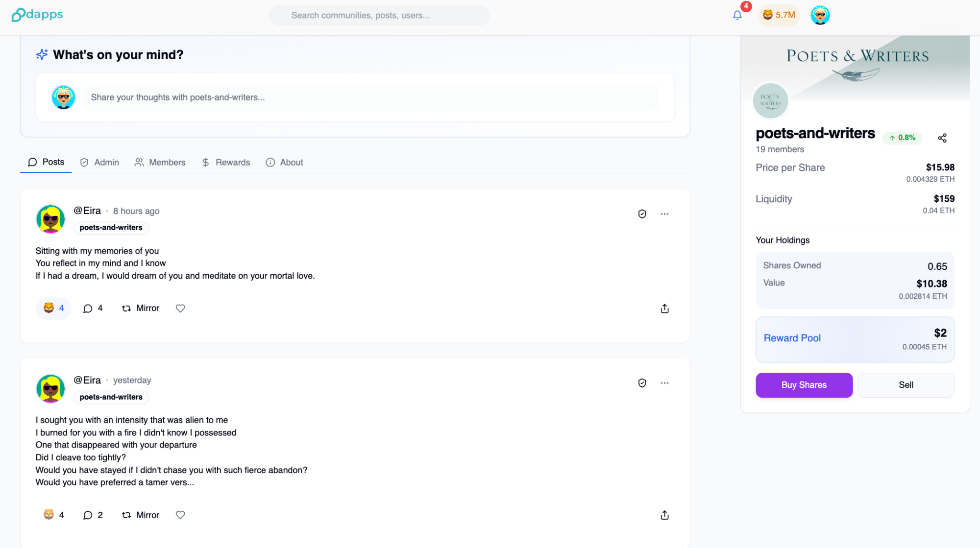Open the Reward Pool link
This screenshot has height=548, width=980.
792,338
